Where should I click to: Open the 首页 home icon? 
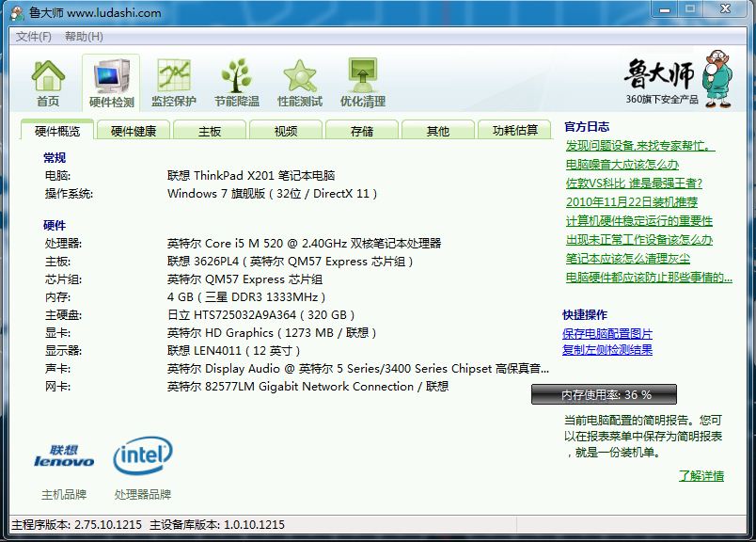pos(48,83)
